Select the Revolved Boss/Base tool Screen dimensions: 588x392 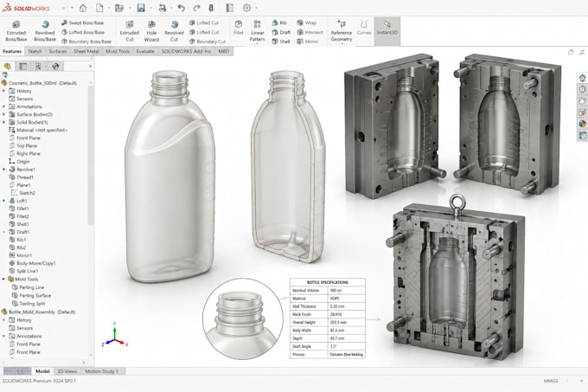(45, 31)
